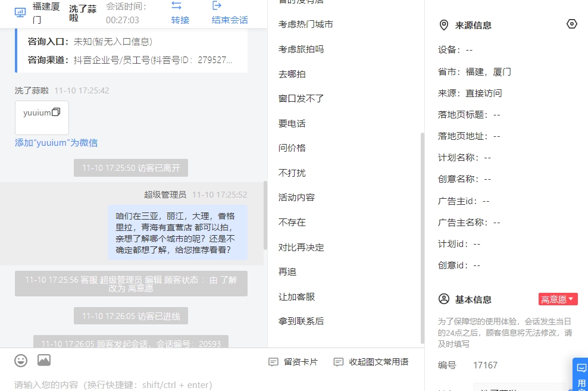Click the end conversation (结束会话) icon

coord(217,5)
